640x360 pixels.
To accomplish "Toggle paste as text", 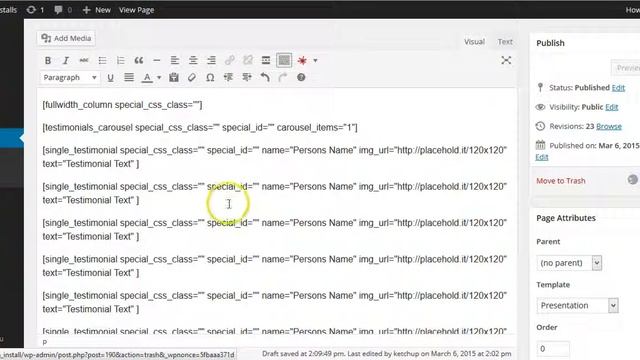I will [174, 77].
